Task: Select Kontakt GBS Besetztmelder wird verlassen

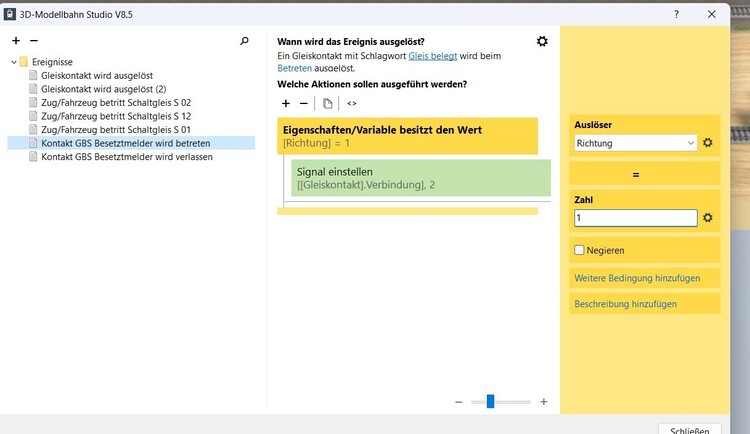Action: point(127,156)
